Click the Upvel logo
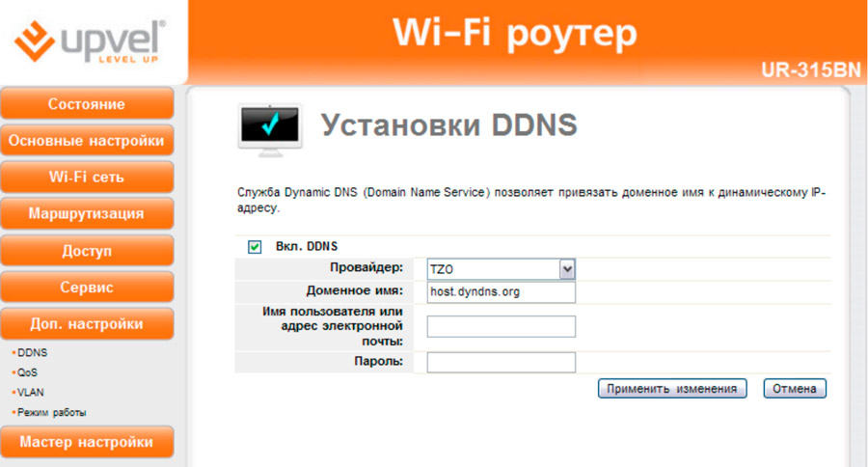 tap(90, 41)
